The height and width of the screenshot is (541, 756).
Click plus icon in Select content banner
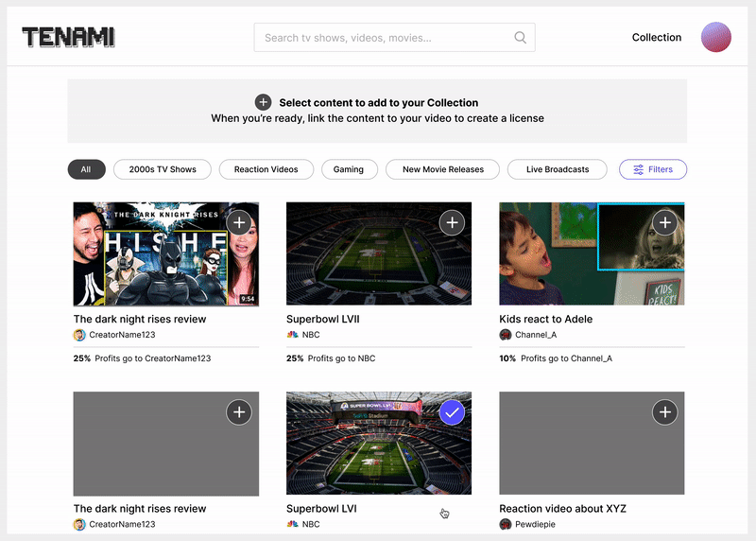[263, 102]
